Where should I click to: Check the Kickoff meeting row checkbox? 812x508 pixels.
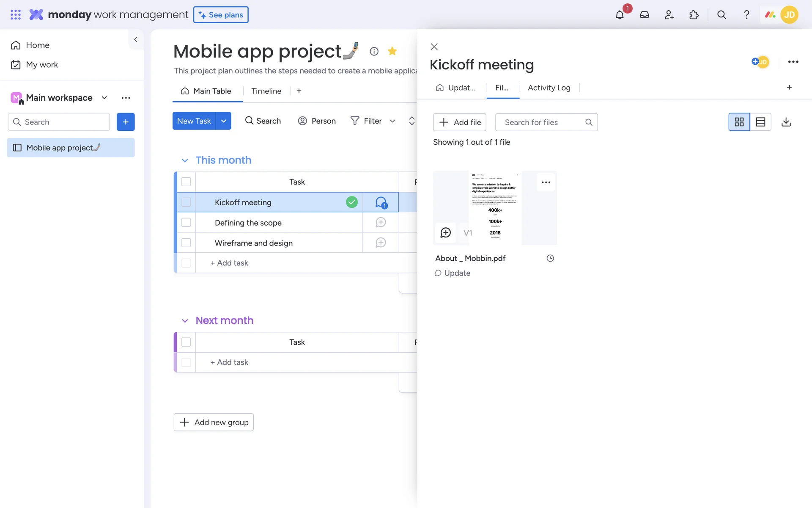click(186, 202)
